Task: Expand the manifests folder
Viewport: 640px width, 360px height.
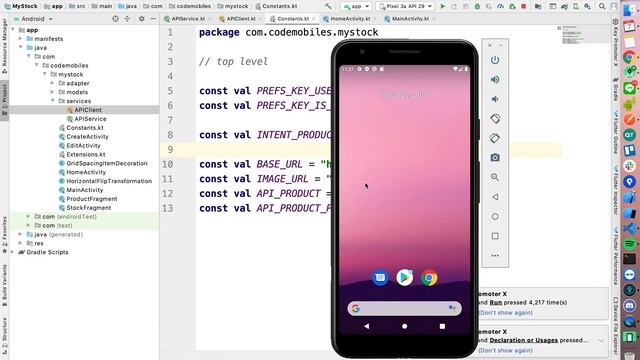Action: [x=20, y=39]
